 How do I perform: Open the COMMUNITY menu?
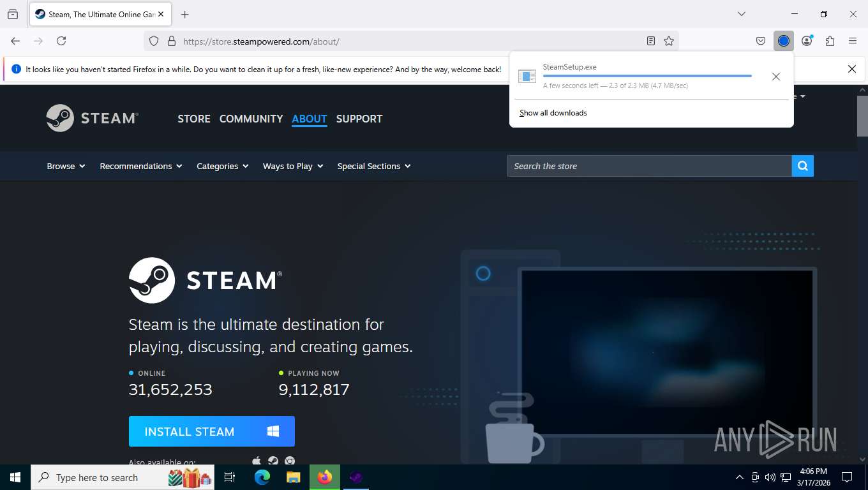tap(251, 119)
